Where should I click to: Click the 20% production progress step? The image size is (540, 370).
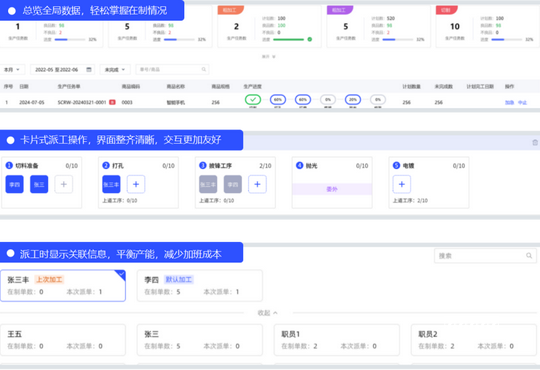[x=353, y=100]
